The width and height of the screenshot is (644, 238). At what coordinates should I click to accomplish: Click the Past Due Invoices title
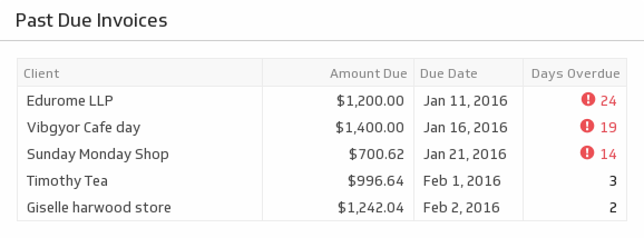pos(91,20)
